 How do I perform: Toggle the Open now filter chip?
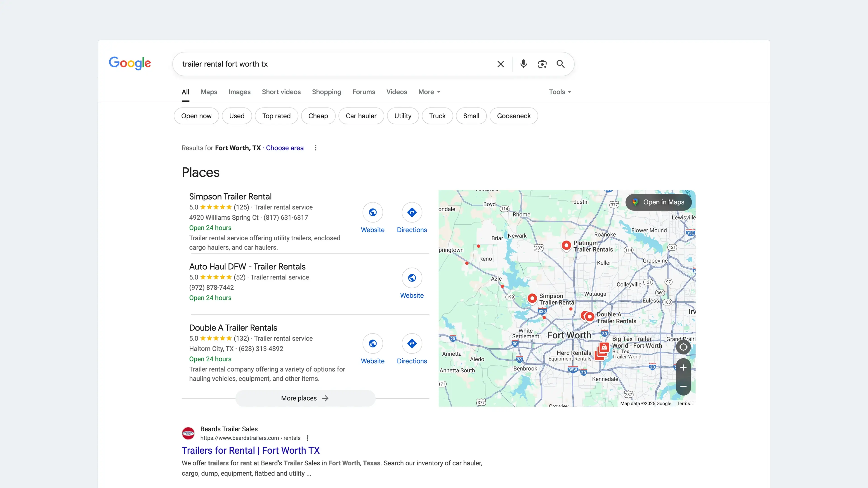pos(196,116)
